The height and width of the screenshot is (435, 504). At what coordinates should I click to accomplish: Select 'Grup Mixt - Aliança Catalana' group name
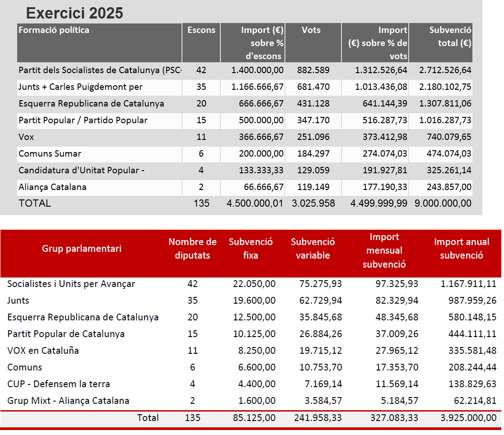pyautogui.click(x=68, y=401)
